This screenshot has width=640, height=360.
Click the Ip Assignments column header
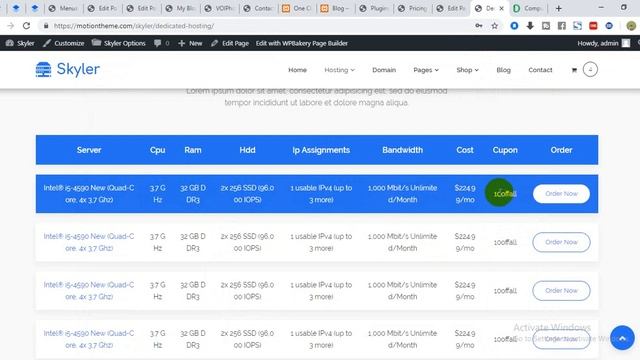321,150
